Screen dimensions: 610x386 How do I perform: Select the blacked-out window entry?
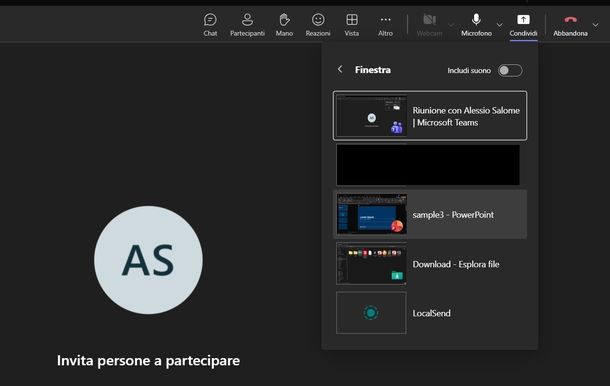point(428,165)
